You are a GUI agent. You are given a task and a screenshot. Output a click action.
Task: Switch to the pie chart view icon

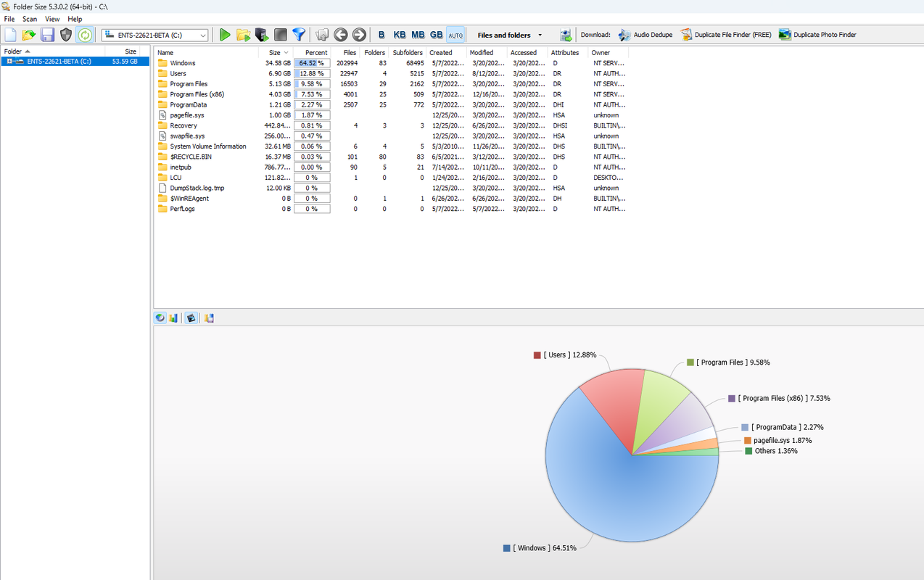(160, 318)
